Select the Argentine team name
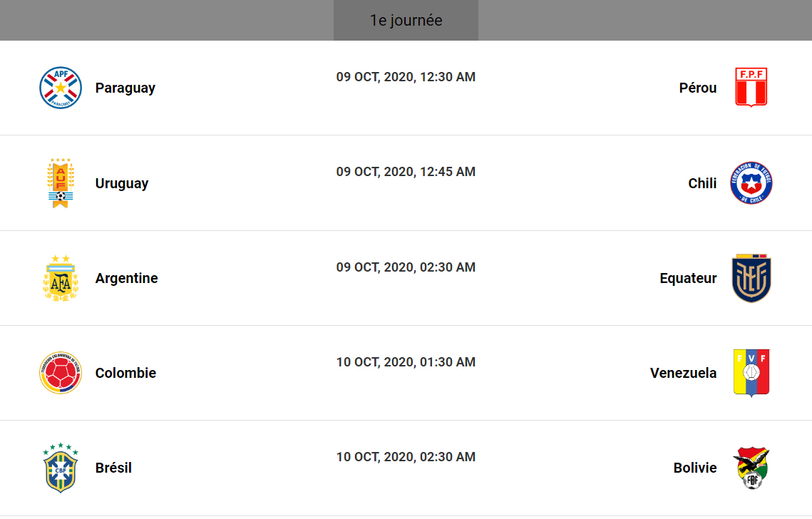Viewport: 812px width, 519px height. pos(127,278)
